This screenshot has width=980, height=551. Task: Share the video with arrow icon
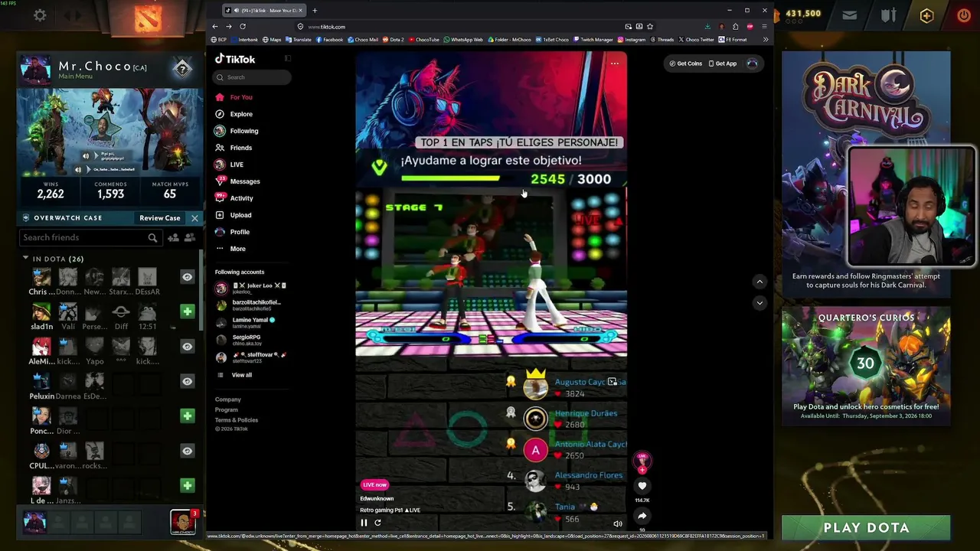(642, 516)
